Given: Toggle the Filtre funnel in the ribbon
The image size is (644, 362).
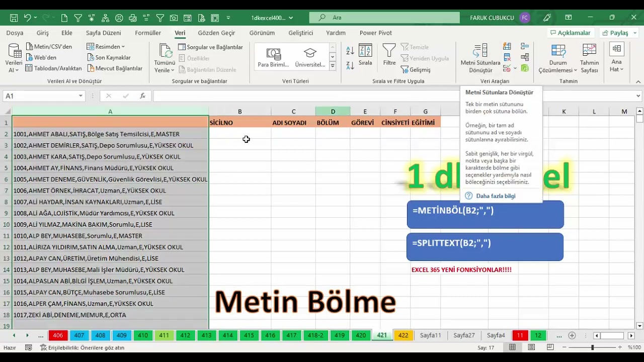Looking at the screenshot, I should (x=389, y=55).
